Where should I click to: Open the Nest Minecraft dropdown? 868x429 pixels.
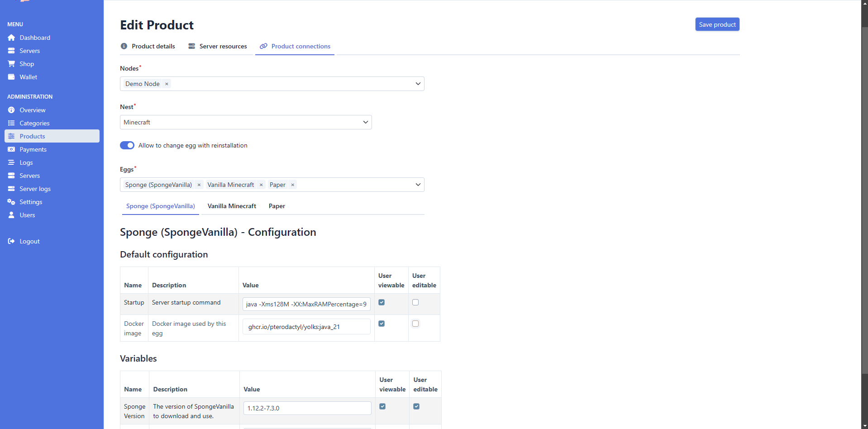tap(246, 122)
